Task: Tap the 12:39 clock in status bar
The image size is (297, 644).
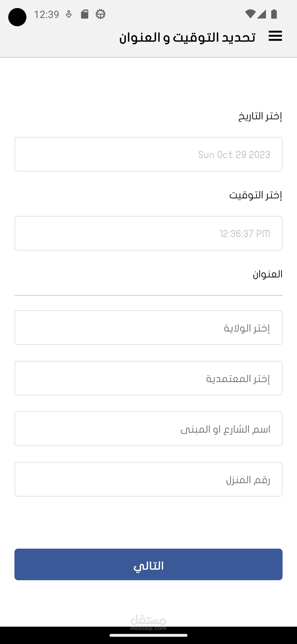Action: tap(46, 14)
